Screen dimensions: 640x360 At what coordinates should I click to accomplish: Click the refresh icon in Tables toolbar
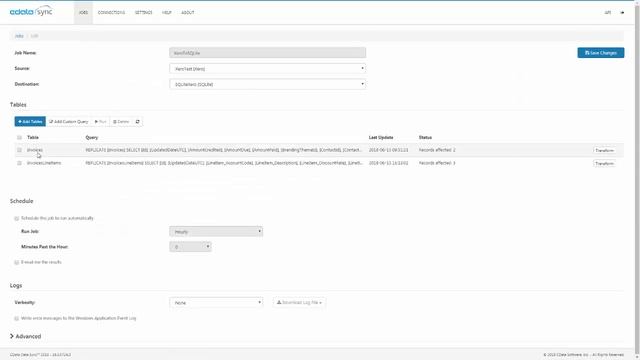click(x=138, y=122)
